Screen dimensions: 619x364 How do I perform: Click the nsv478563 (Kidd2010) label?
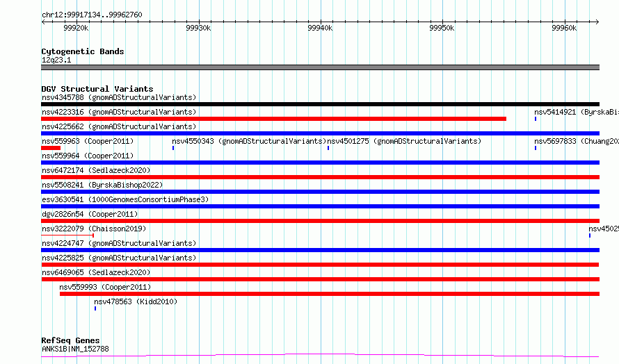pos(136,301)
